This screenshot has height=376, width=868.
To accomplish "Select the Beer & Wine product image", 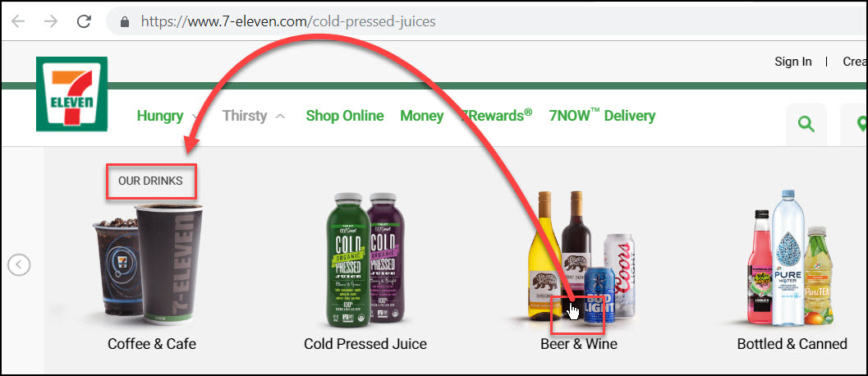I will click(x=581, y=258).
